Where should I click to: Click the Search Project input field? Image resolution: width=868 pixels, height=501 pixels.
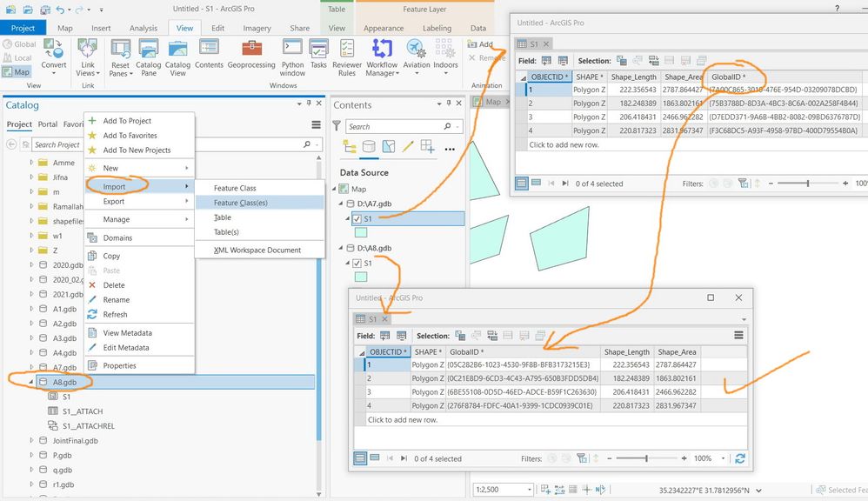(x=166, y=144)
